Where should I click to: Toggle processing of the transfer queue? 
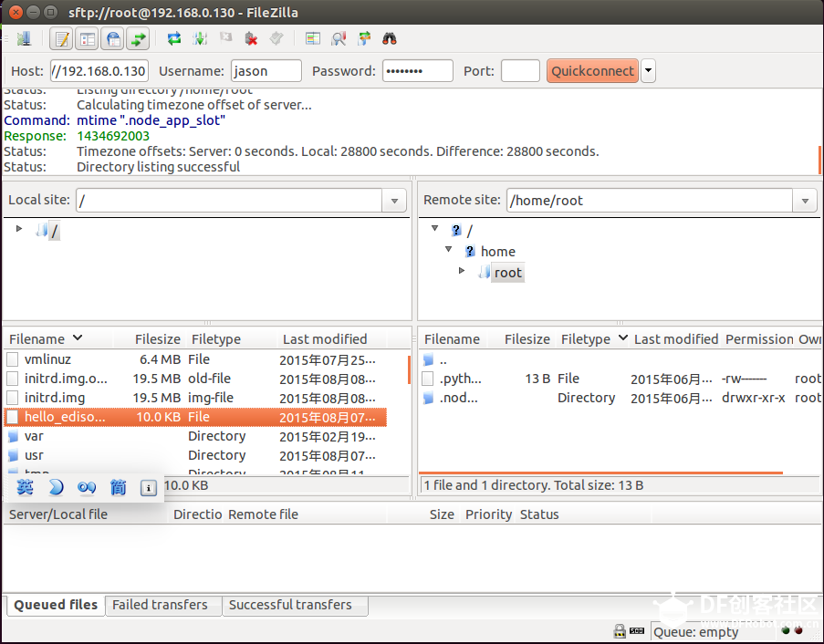point(200,38)
